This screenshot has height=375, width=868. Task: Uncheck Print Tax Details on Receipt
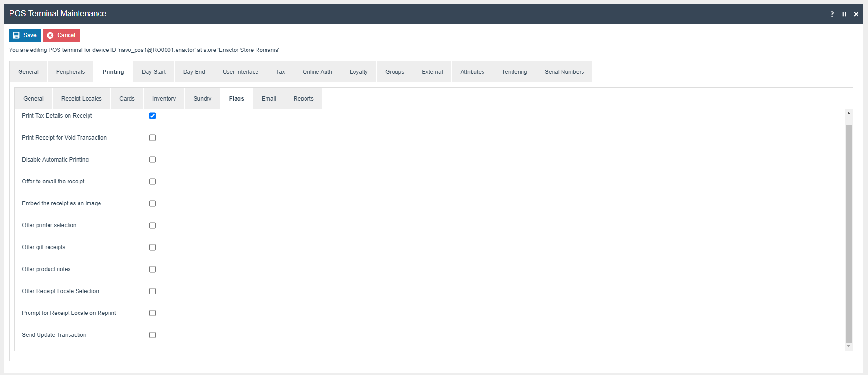click(152, 116)
